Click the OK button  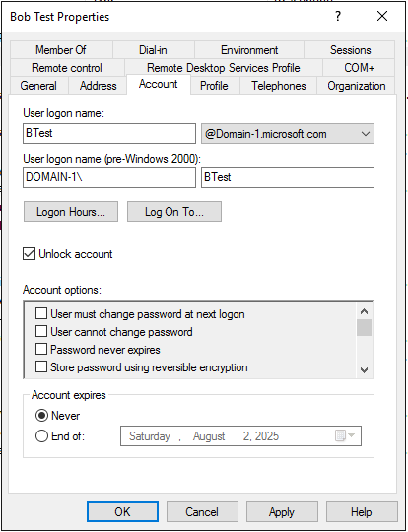122,511
